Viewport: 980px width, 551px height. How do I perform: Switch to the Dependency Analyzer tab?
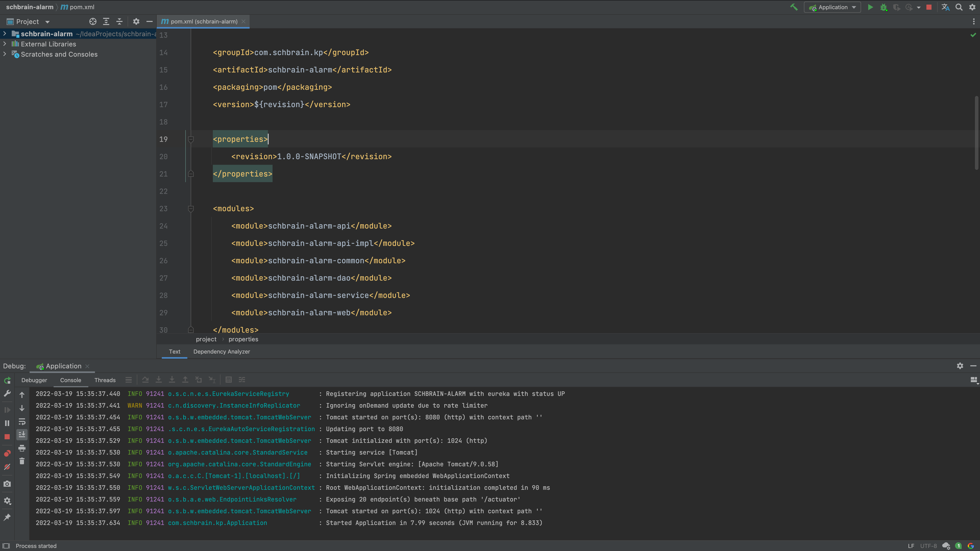(222, 351)
